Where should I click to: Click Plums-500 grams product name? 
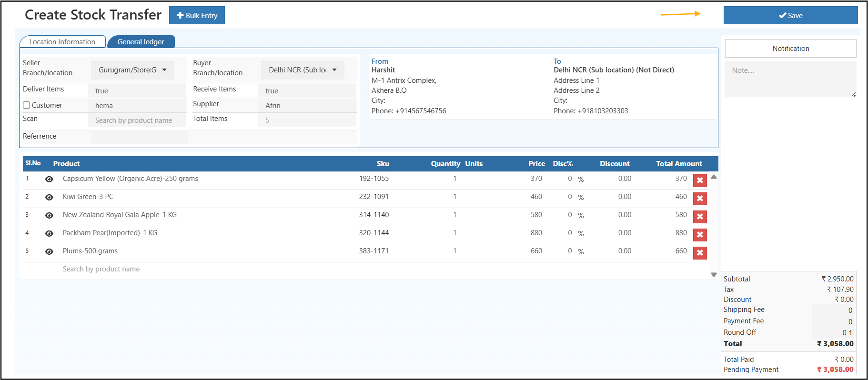[90, 251]
